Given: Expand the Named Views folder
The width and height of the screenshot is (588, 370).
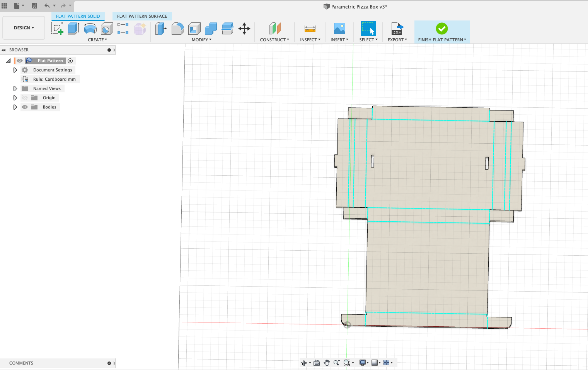Looking at the screenshot, I should pos(15,88).
